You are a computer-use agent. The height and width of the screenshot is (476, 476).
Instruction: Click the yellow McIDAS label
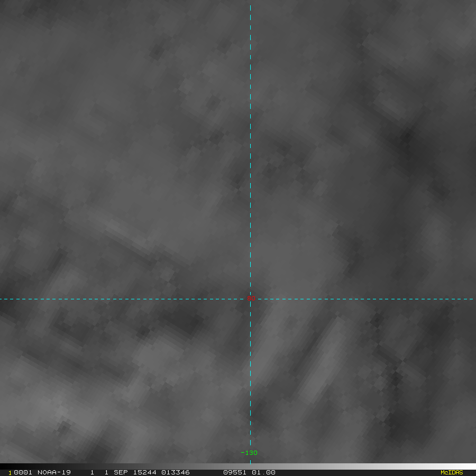[451, 472]
